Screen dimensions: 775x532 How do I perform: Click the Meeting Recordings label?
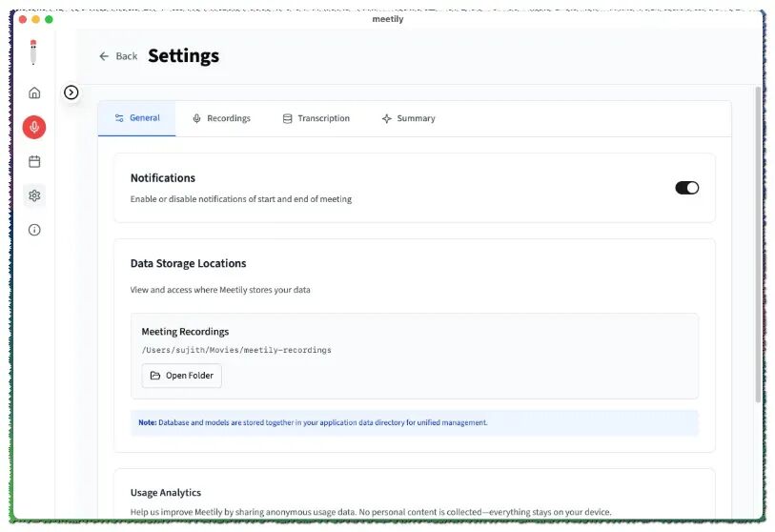(x=185, y=332)
